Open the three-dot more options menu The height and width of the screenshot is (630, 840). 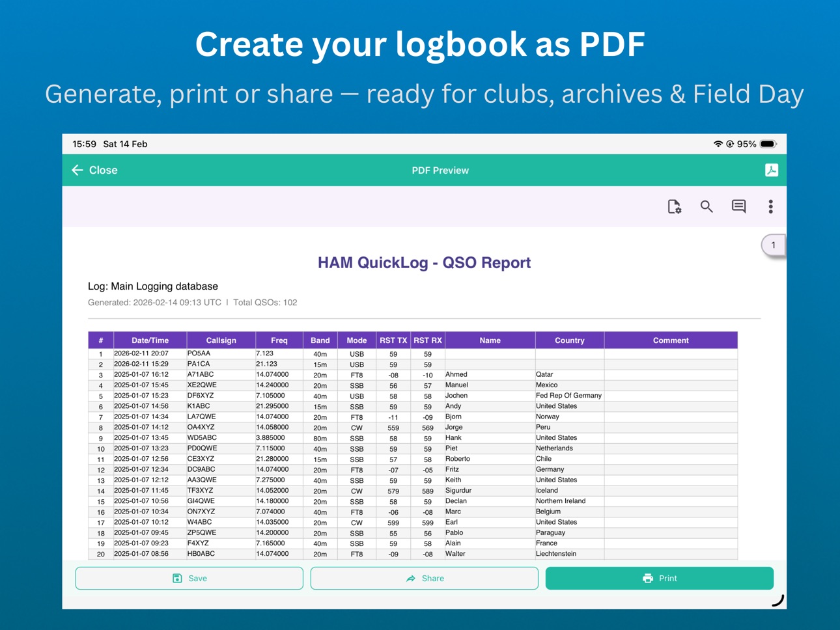pyautogui.click(x=770, y=206)
